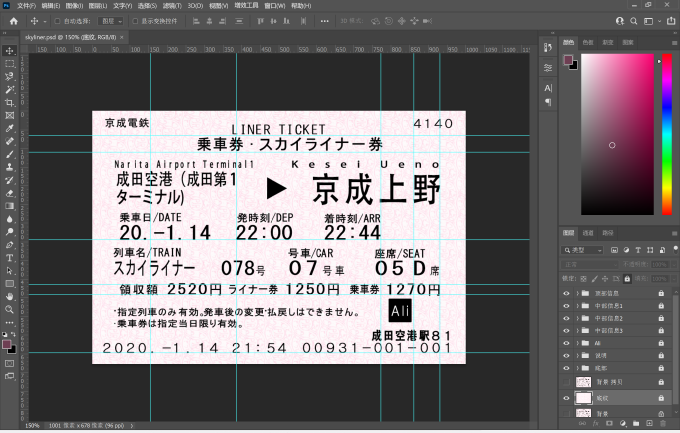The width and height of the screenshot is (680, 433).
Task: Select the Horizontal Type tool
Action: click(x=9, y=258)
